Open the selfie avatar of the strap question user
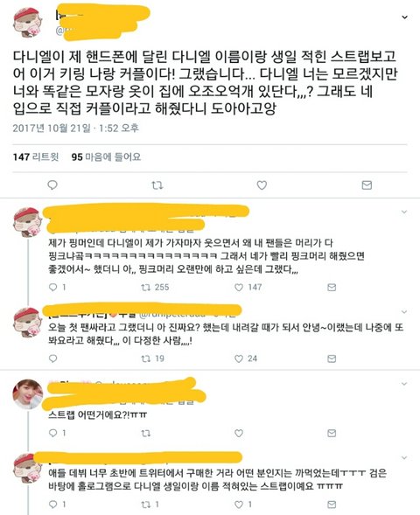The image size is (420, 515). pyautogui.click(x=28, y=393)
